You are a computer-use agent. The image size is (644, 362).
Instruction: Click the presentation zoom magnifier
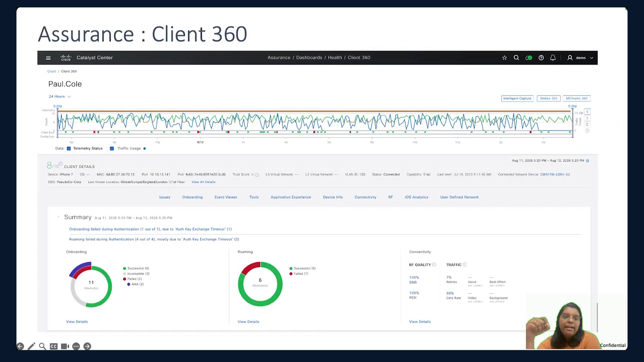pyautogui.click(x=42, y=346)
